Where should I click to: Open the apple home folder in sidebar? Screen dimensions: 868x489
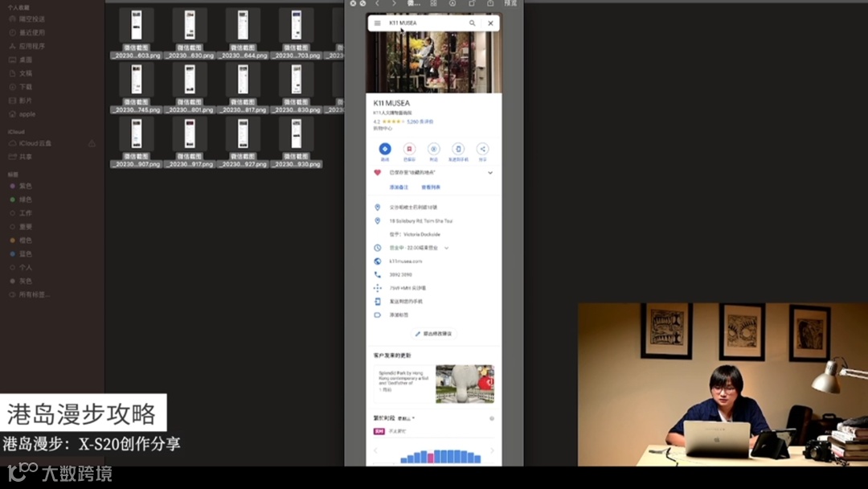(23, 114)
